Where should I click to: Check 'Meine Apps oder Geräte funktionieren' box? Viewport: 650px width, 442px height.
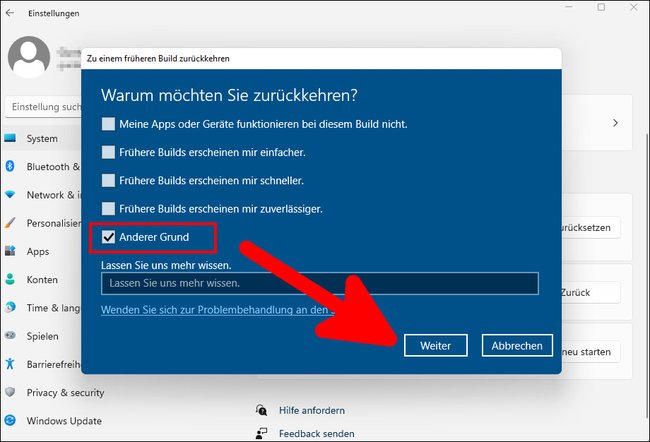pyautogui.click(x=108, y=124)
